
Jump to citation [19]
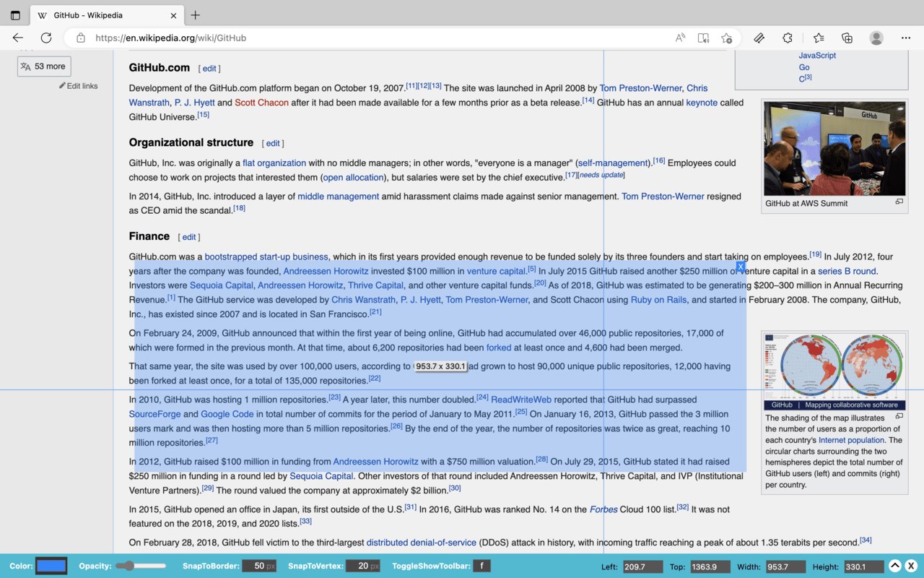click(x=815, y=254)
